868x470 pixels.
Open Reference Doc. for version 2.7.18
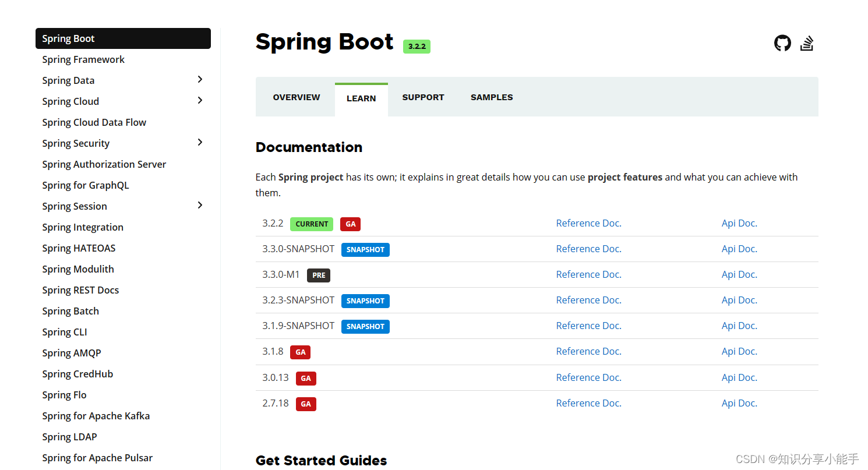pos(588,403)
